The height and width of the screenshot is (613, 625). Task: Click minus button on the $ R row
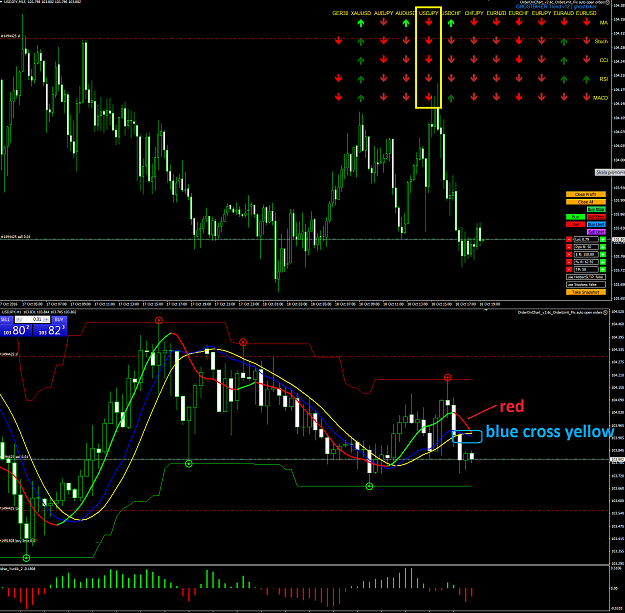pyautogui.click(x=569, y=254)
